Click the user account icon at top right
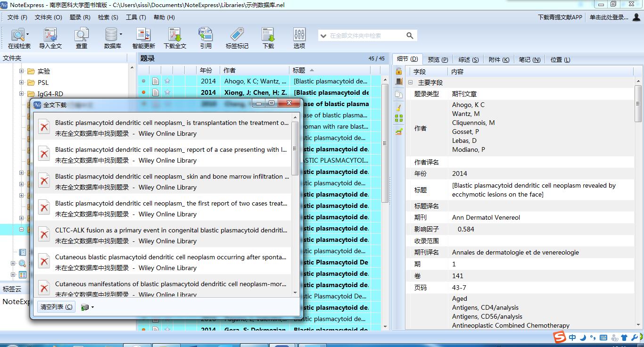 coord(636,17)
